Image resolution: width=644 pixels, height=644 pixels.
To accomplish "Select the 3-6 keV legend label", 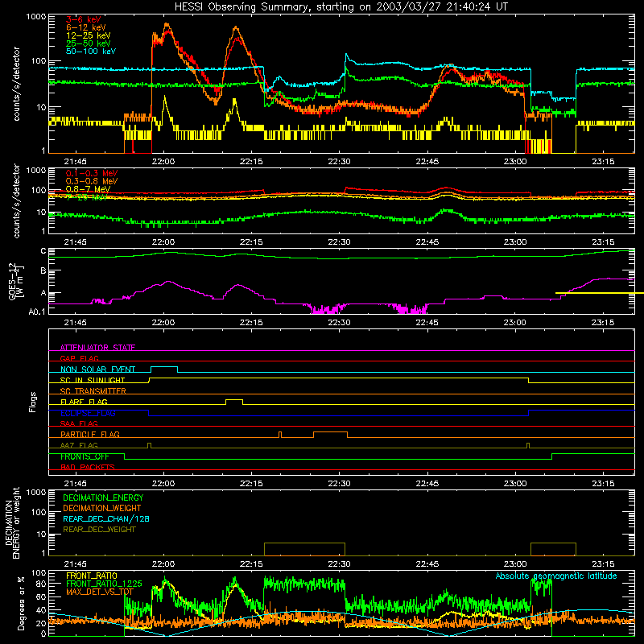I will click(84, 19).
